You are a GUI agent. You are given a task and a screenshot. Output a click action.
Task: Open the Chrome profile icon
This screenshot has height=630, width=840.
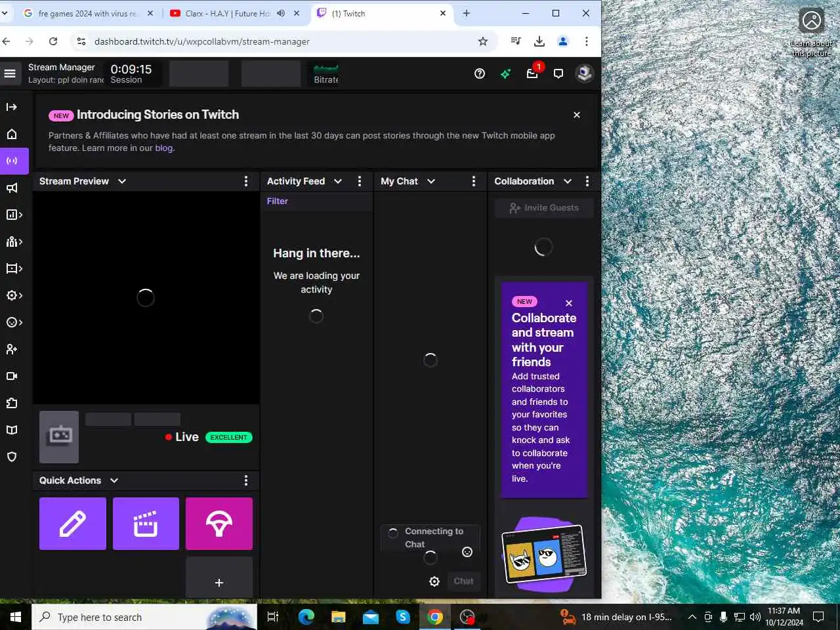pyautogui.click(x=563, y=41)
